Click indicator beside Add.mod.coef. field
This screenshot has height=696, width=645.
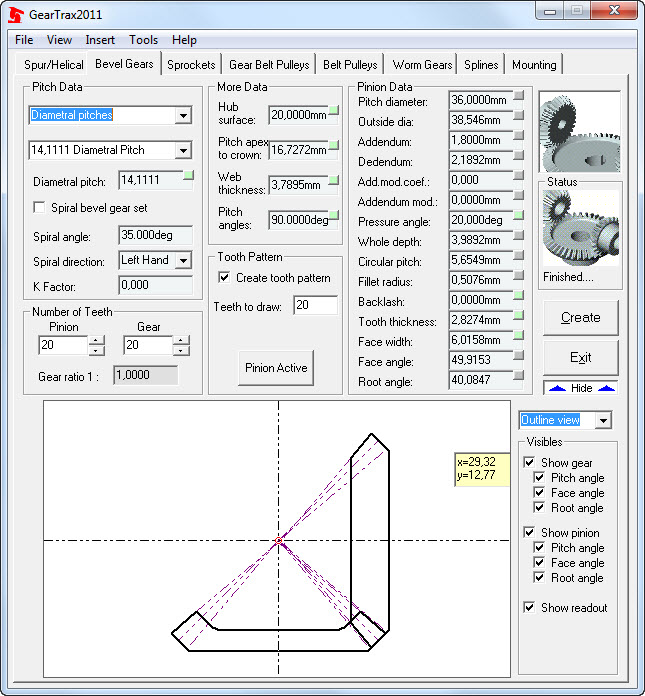point(518,176)
